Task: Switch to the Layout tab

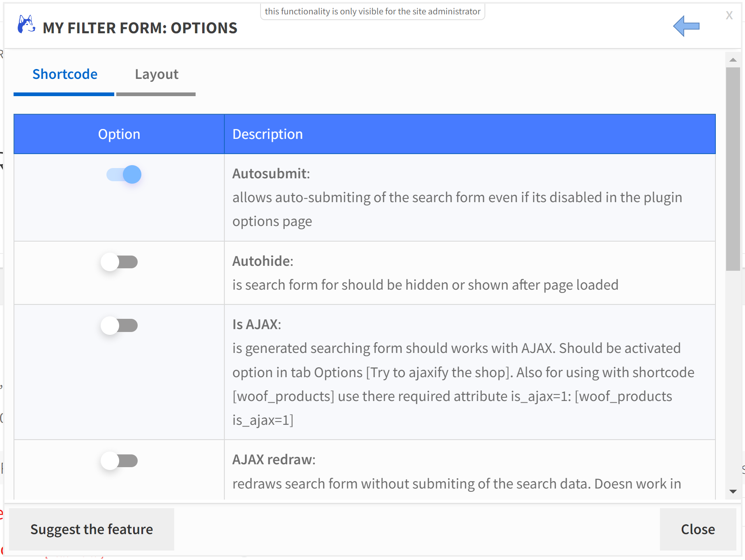Action: (x=156, y=75)
